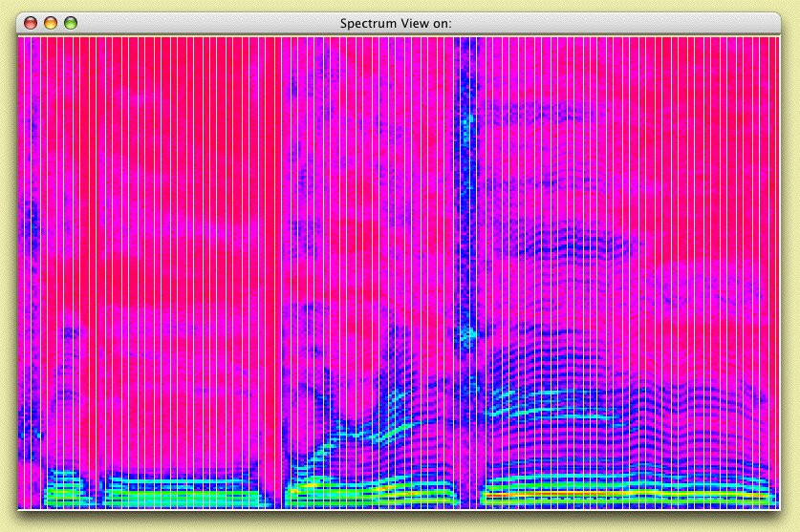Click the long flat green harmonic block

181,492
